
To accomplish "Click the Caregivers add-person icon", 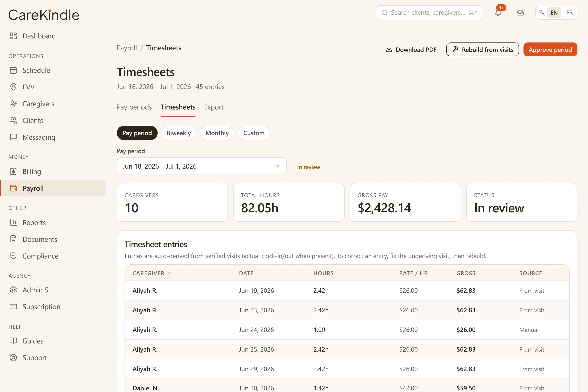I will click(13, 104).
